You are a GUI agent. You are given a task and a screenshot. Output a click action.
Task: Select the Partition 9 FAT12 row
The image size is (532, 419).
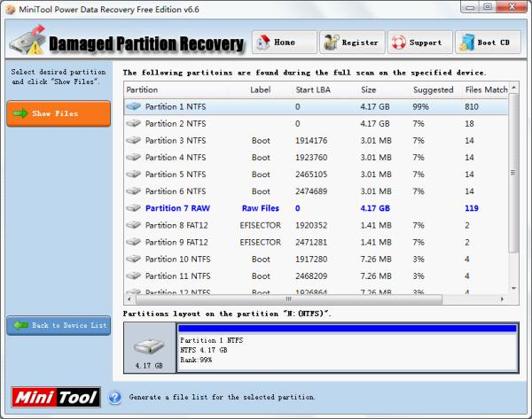pyautogui.click(x=317, y=242)
